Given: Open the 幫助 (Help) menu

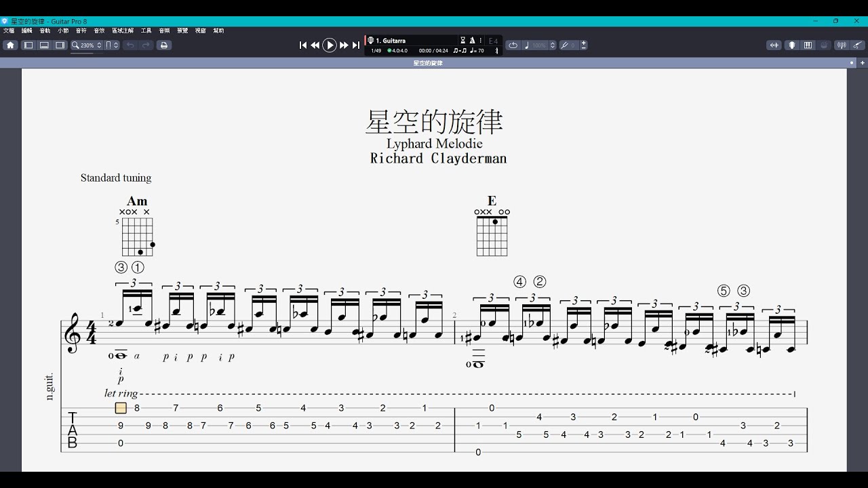Looking at the screenshot, I should point(218,30).
